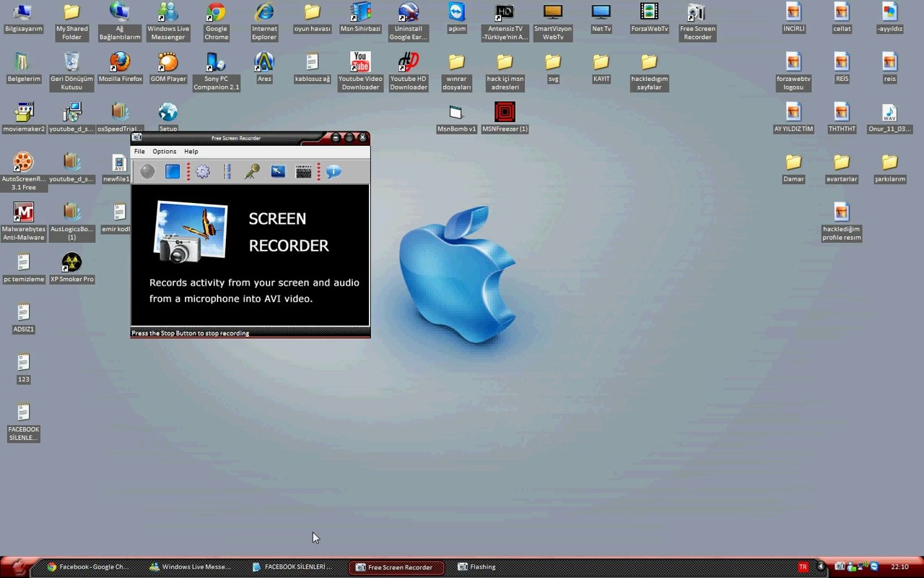
Task: Click the TR language indicator in taskbar
Action: pyautogui.click(x=803, y=567)
